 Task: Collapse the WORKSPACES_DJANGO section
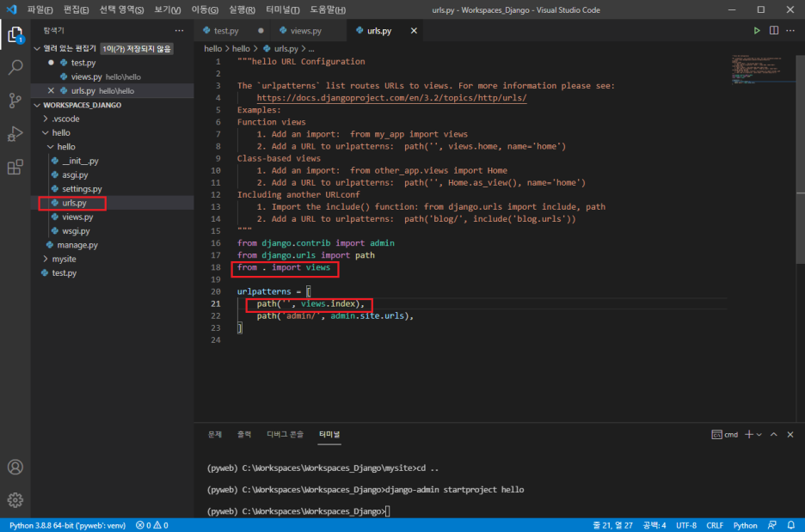[36, 105]
